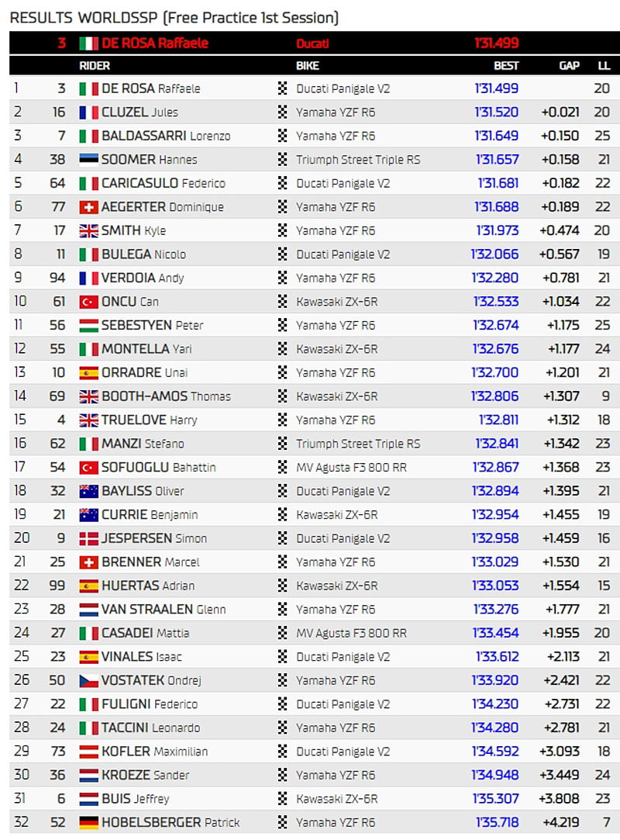The image size is (620, 840).
Task: Click the Estonian flag beside SOOMER Hannes
Action: (88, 160)
